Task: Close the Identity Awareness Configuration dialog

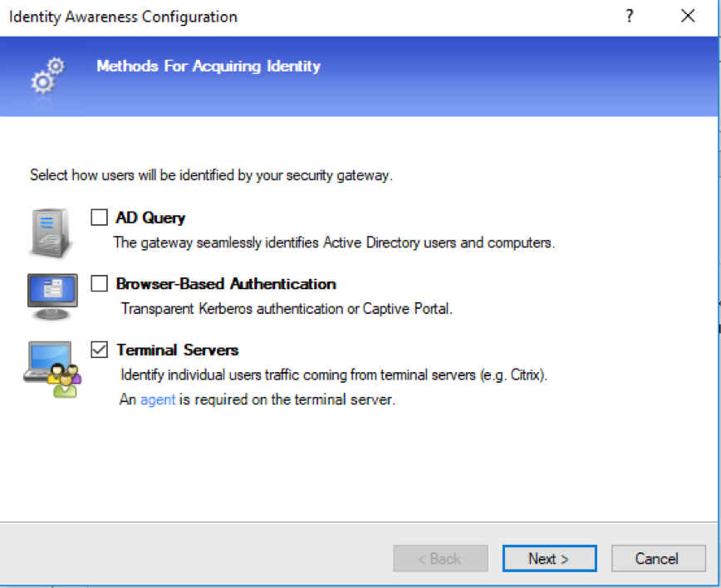Action: [688, 16]
